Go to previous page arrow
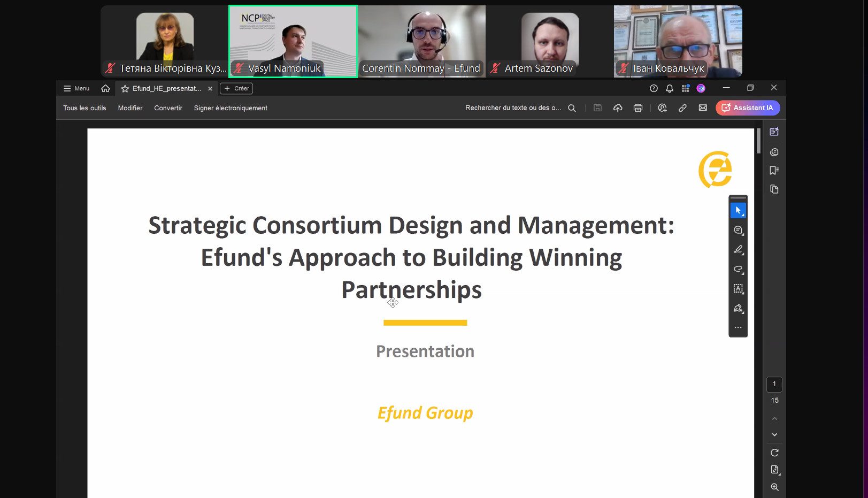Viewport: 868px width, 498px height. click(774, 418)
